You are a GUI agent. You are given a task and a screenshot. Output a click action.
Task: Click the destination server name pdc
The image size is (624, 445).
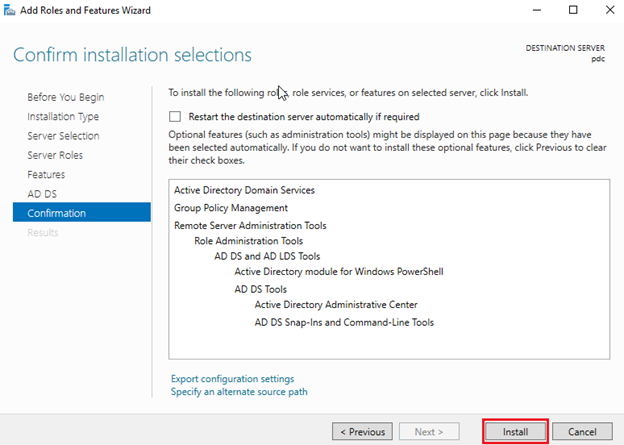coord(598,59)
